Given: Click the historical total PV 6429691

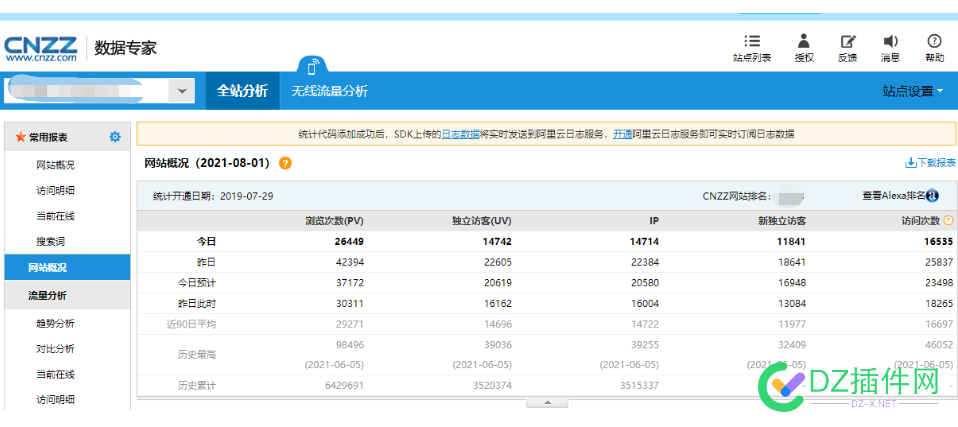Looking at the screenshot, I should click(345, 385).
